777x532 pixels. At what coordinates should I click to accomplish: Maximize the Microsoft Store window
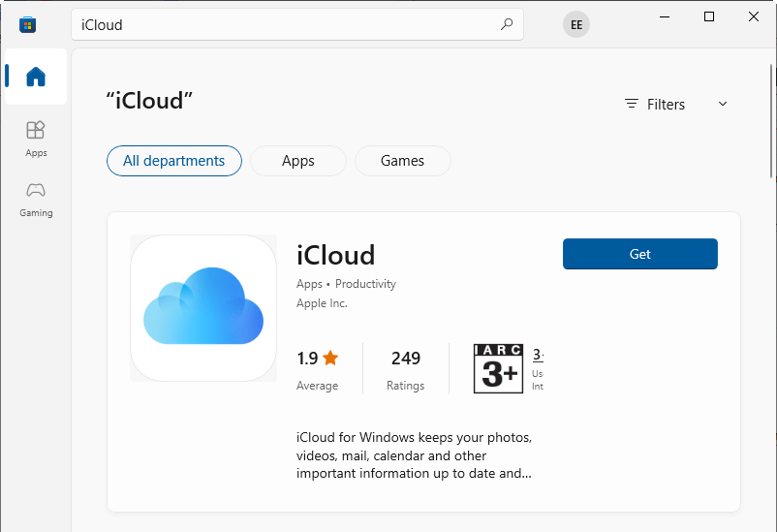(709, 16)
